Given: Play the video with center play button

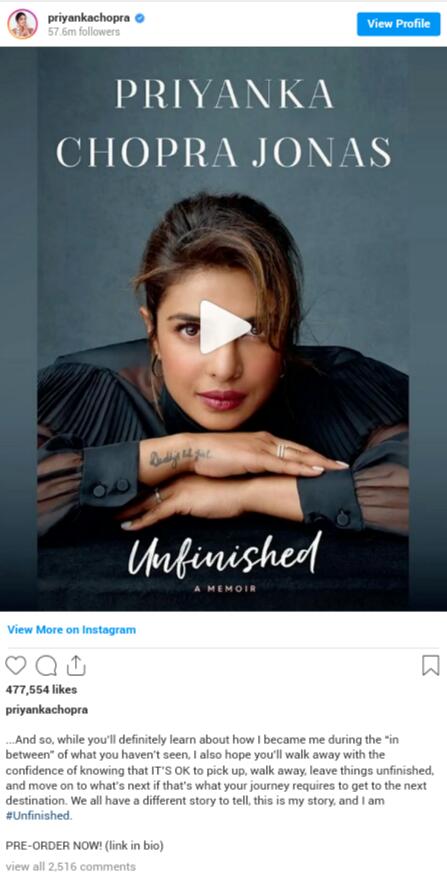Looking at the screenshot, I should click(224, 327).
